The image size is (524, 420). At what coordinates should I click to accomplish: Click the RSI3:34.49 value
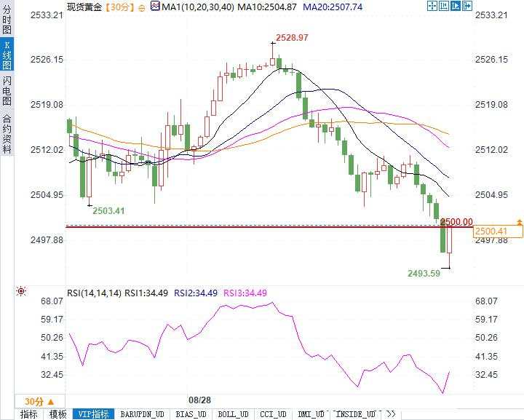pyautogui.click(x=245, y=293)
